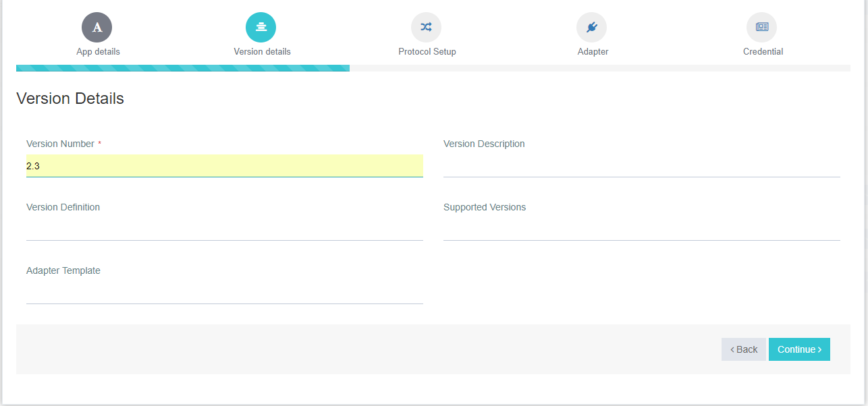The image size is (868, 406).
Task: Go to the Credential step label
Action: [x=762, y=51]
